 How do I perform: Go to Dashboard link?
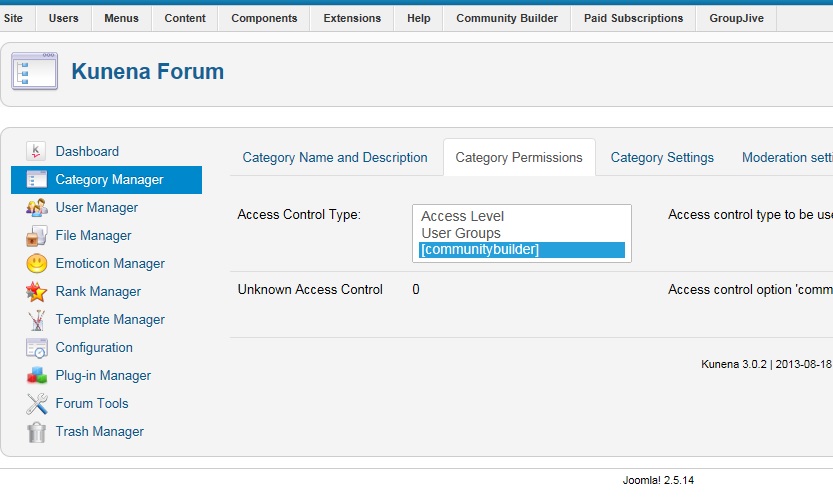click(87, 151)
